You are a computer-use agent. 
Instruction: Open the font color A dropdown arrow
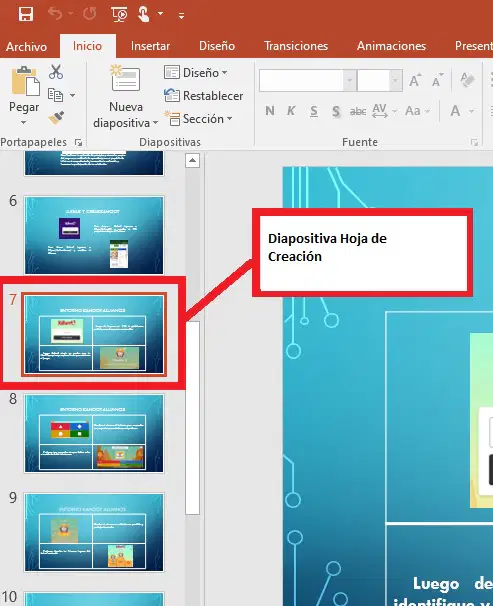click(x=471, y=111)
